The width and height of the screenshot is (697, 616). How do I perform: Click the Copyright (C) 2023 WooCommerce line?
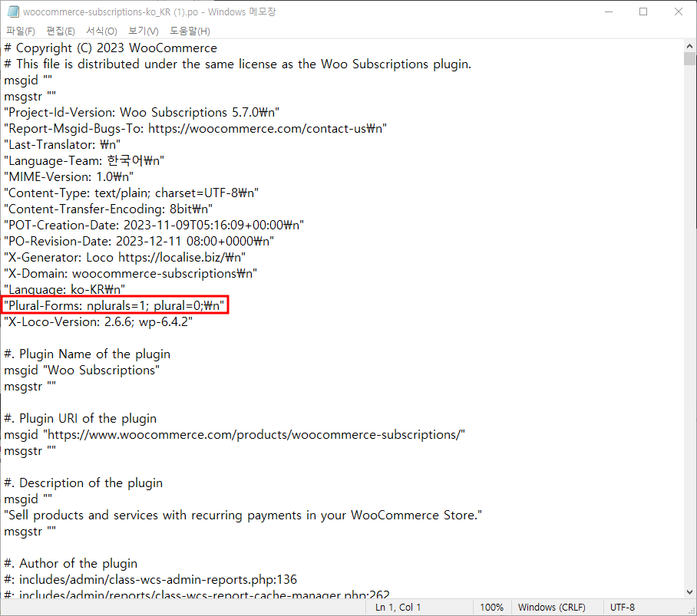tap(111, 48)
